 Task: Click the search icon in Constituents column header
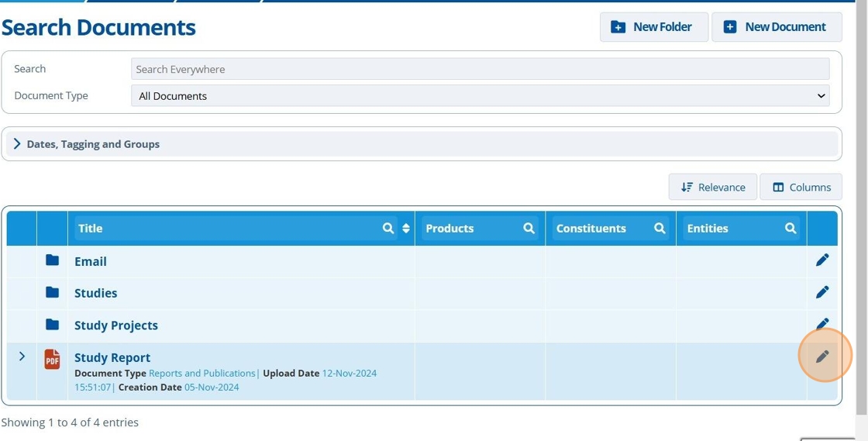pos(660,228)
